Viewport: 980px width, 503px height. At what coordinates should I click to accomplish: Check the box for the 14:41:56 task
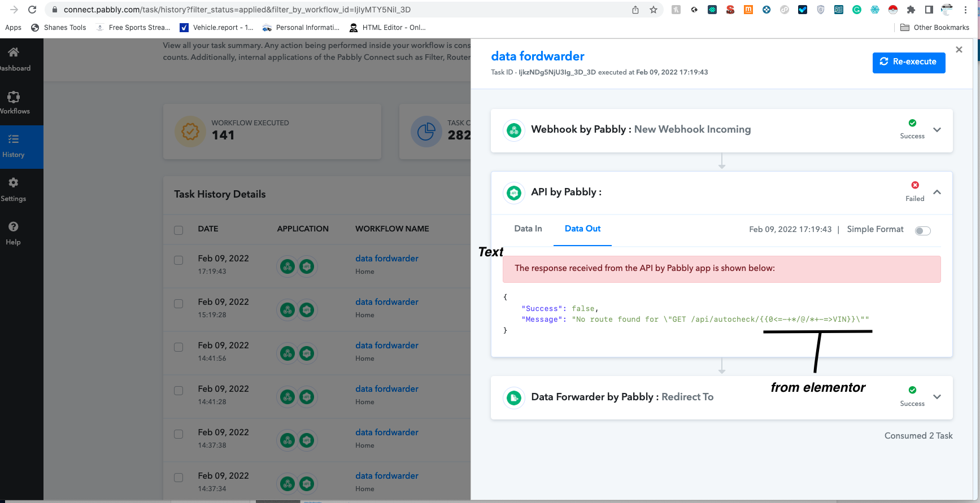point(178,347)
